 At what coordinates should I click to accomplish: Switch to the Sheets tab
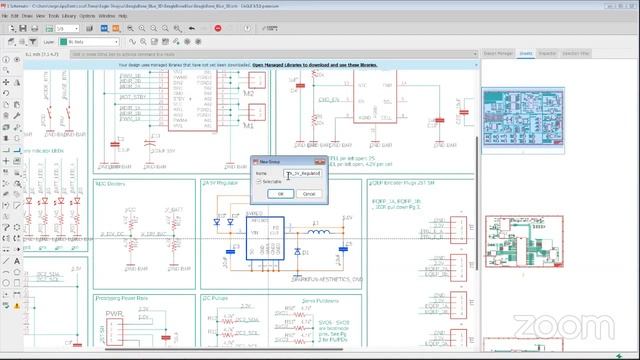[x=526, y=53]
